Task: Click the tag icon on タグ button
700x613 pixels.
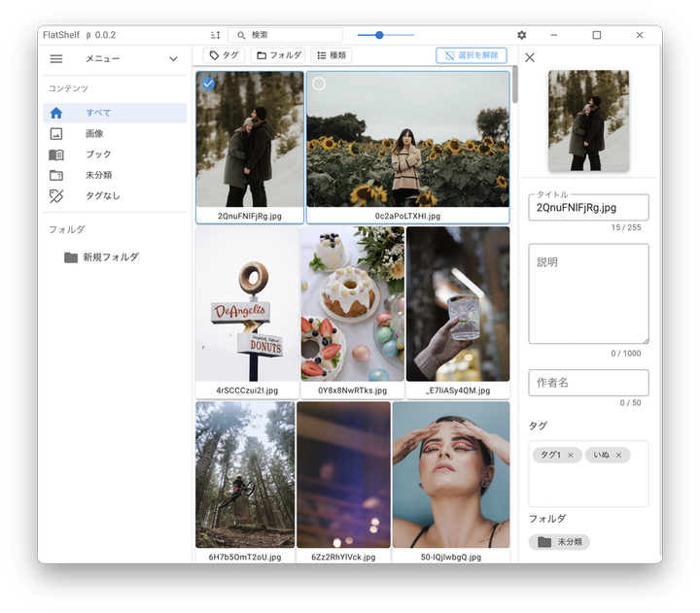Action: tap(214, 55)
